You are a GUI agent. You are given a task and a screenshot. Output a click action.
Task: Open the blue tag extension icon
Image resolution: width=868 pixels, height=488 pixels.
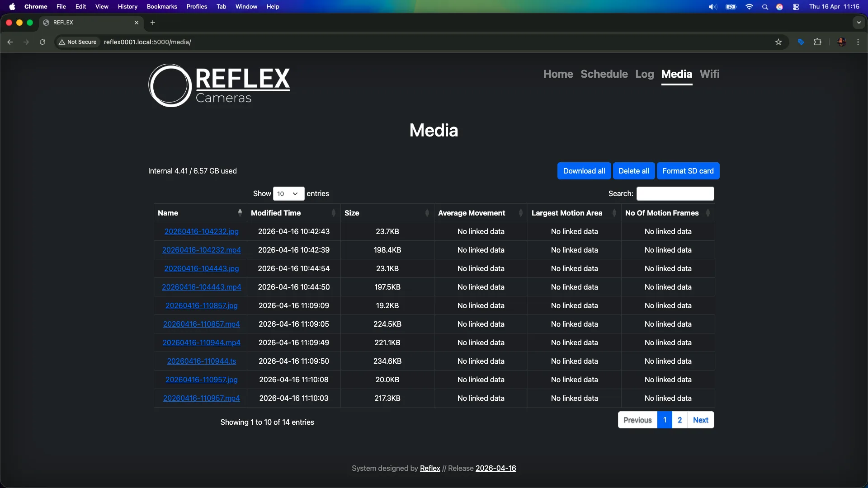(801, 42)
